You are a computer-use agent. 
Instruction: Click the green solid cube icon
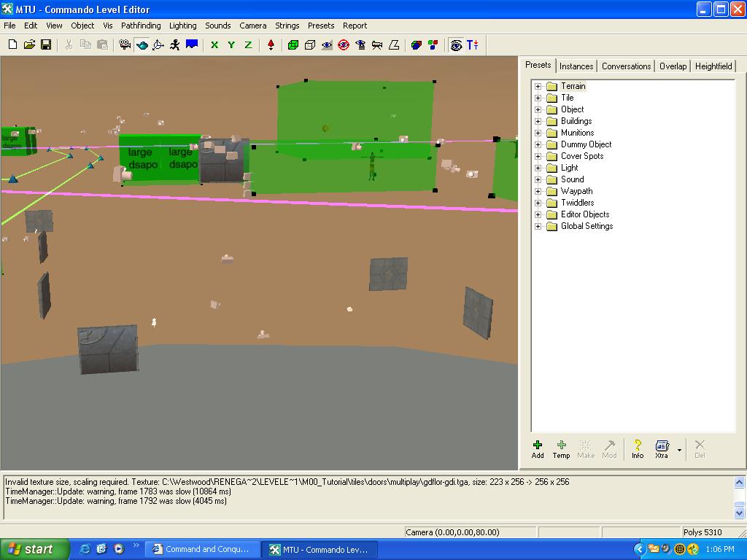click(293, 45)
